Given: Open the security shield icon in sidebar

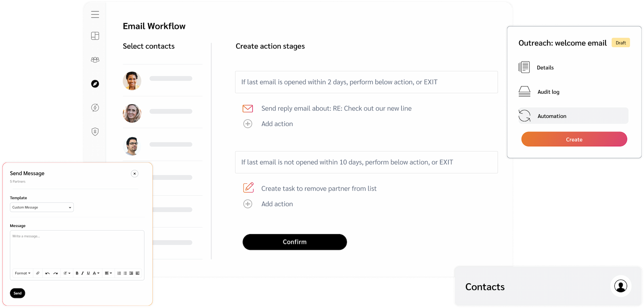Looking at the screenshot, I should click(95, 132).
